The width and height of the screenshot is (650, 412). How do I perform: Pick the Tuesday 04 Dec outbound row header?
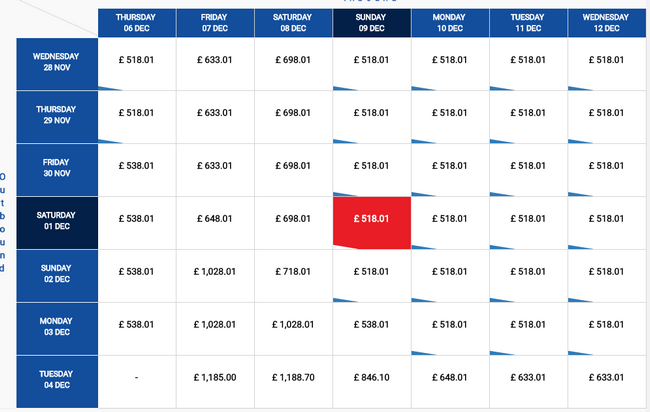pos(57,382)
